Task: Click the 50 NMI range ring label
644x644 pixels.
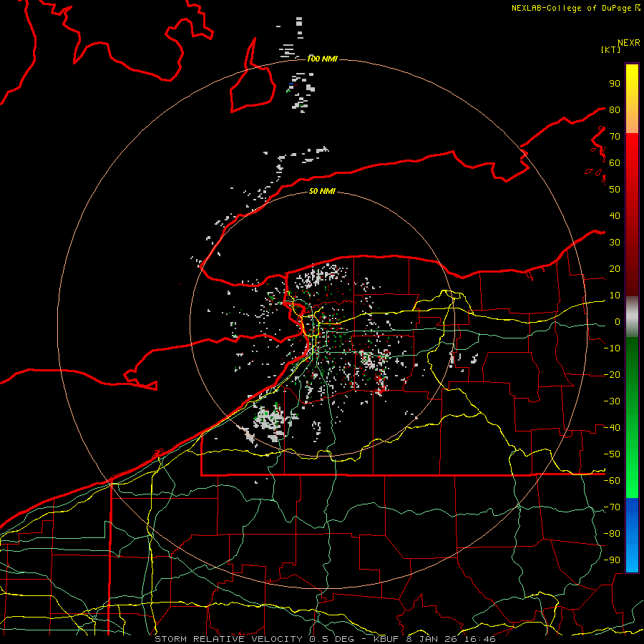Action: (x=322, y=191)
